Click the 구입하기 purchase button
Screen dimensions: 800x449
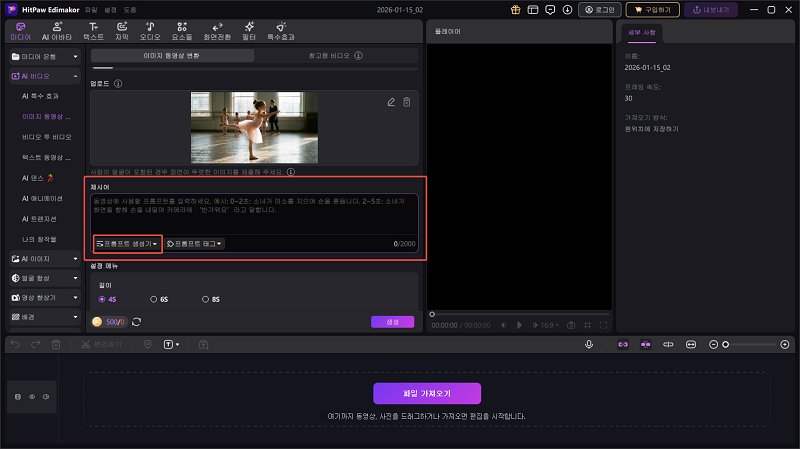[653, 10]
